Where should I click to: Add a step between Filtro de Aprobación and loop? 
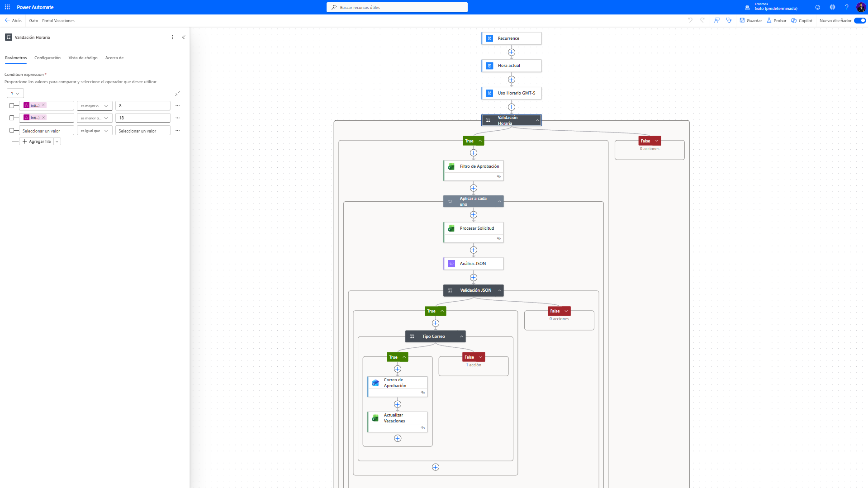click(x=473, y=188)
